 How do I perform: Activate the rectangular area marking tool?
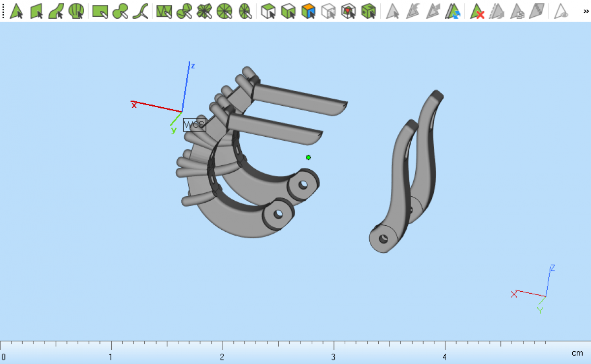(100, 10)
